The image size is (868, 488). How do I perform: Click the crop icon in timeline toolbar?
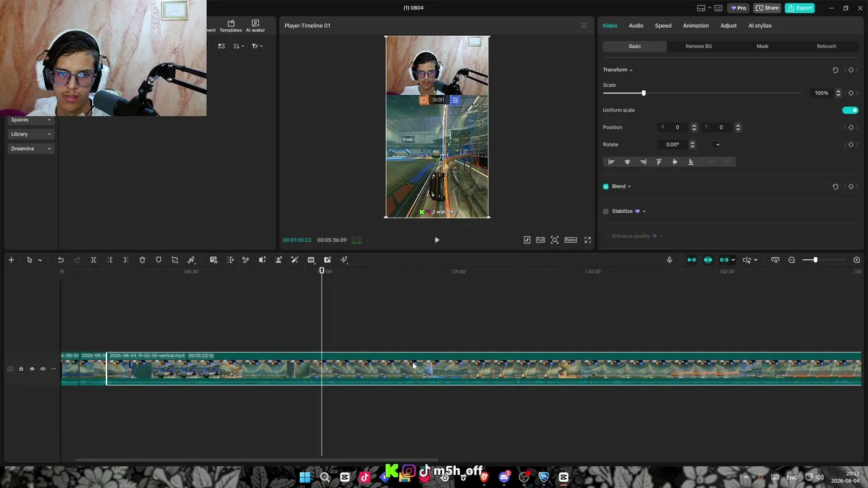pos(175,260)
